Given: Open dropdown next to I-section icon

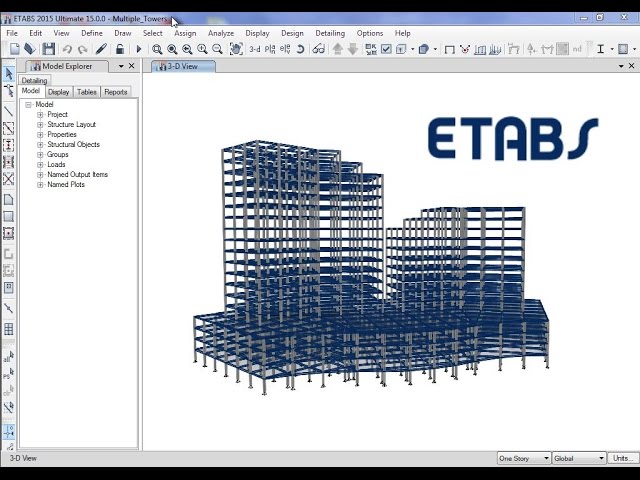Looking at the screenshot, I should [612, 49].
